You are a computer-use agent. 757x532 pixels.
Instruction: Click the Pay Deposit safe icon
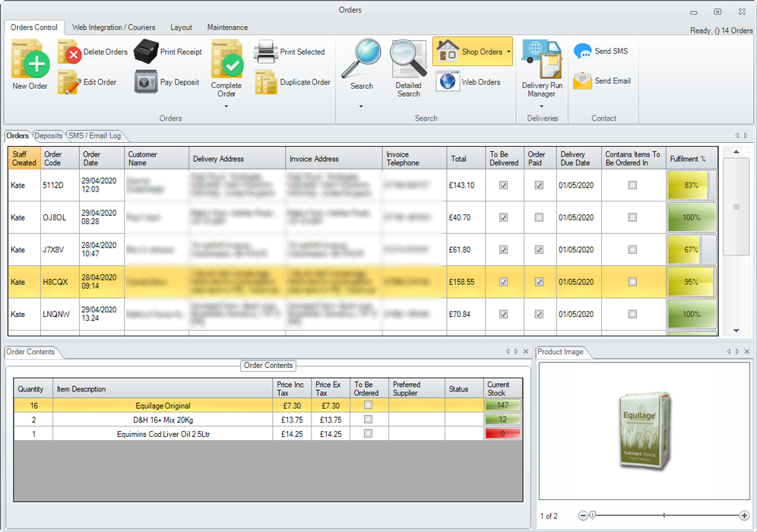pos(145,82)
